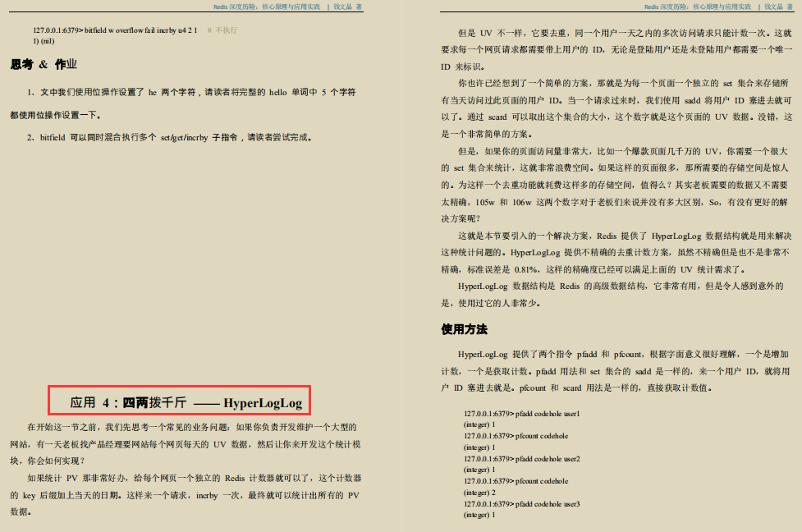The height and width of the screenshot is (532, 802).
Task: Click the heading "使用方法"
Action: click(x=465, y=329)
